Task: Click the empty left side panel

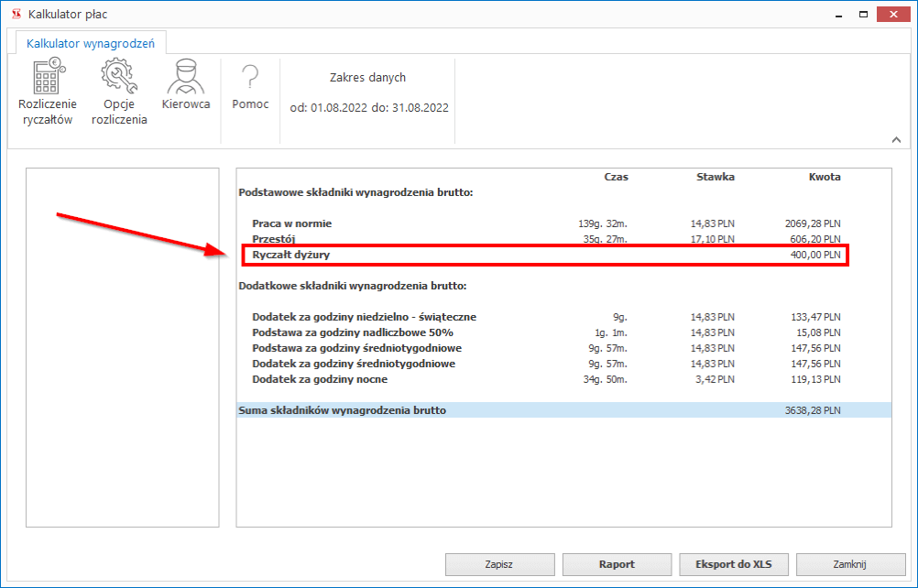Action: (x=122, y=347)
